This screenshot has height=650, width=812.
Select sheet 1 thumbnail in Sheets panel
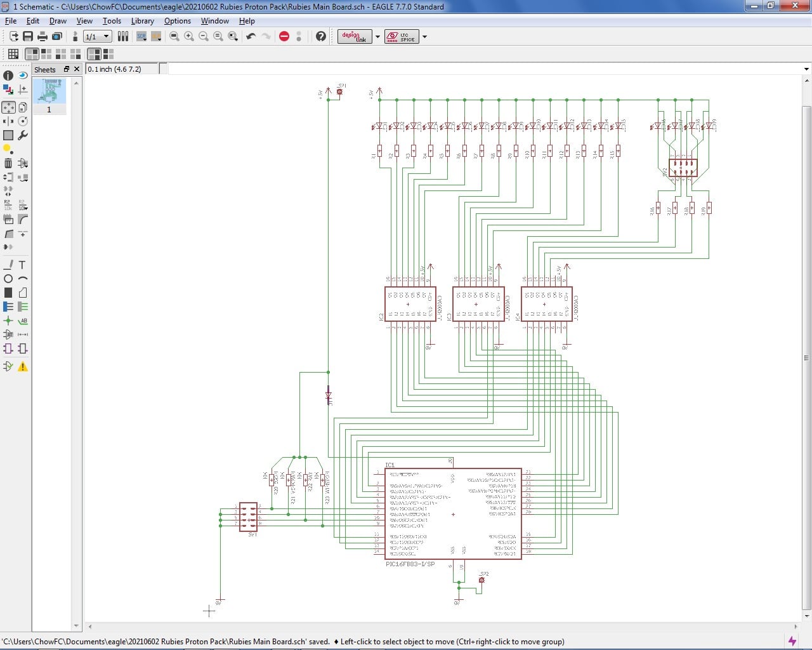tap(49, 92)
